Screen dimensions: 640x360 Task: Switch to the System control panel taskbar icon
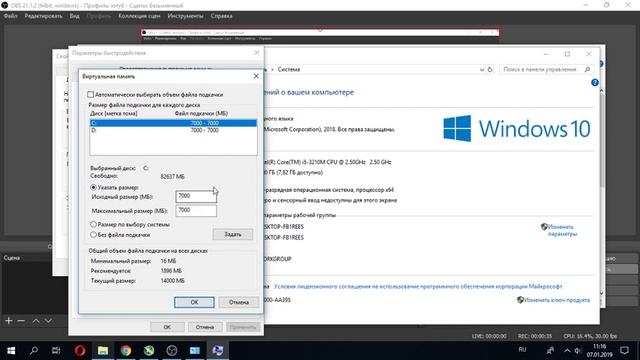pos(218,350)
